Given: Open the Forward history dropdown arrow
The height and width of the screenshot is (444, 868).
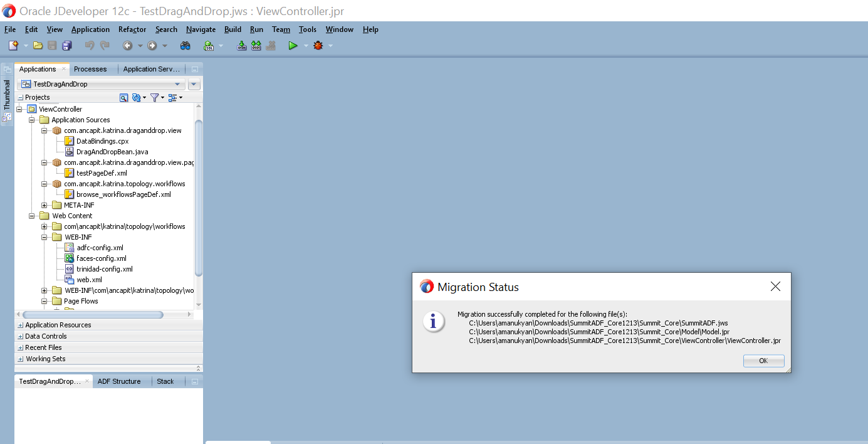Looking at the screenshot, I should (165, 45).
